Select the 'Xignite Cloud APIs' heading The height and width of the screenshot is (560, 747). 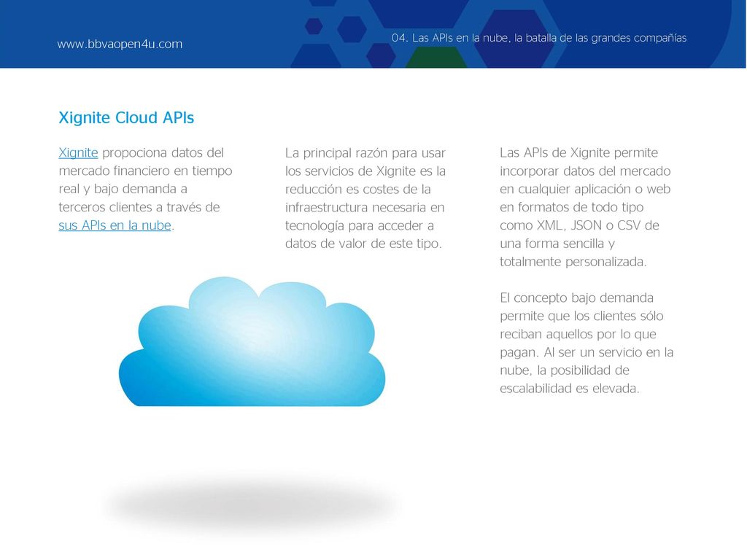click(126, 117)
